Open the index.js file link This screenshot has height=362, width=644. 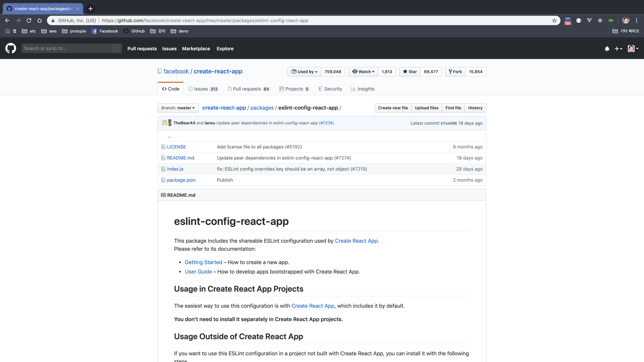pyautogui.click(x=175, y=169)
